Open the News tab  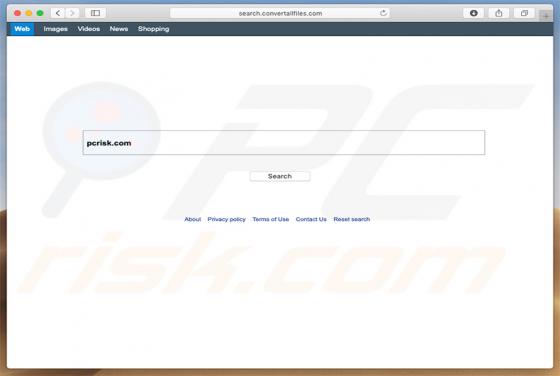pyautogui.click(x=119, y=29)
